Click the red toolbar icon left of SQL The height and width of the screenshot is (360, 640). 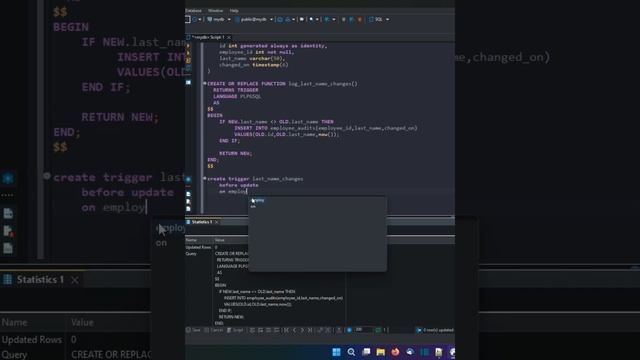[x=360, y=19]
